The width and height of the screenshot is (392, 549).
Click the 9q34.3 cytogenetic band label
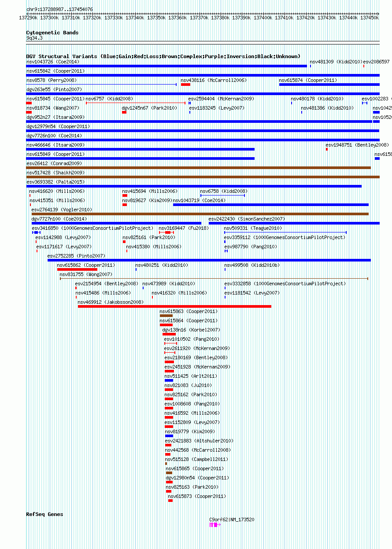point(34,38)
